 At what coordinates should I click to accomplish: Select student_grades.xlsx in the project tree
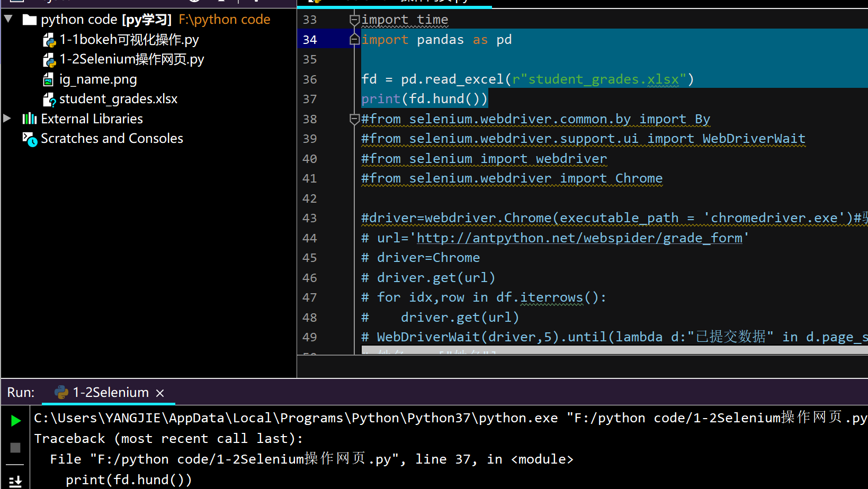pos(118,99)
